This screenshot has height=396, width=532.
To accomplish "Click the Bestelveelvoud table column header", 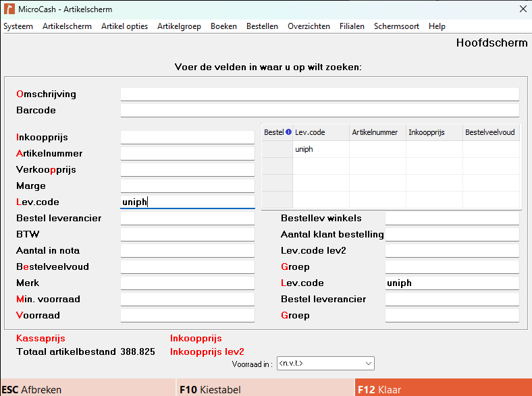I will pos(491,132).
